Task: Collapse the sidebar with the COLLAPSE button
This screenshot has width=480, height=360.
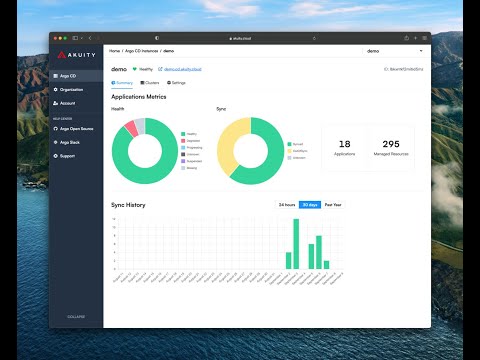Action: click(x=76, y=317)
